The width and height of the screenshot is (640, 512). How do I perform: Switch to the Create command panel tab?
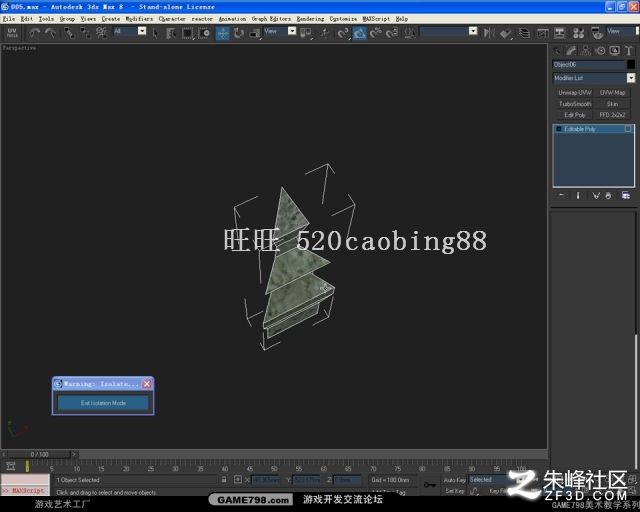557,51
